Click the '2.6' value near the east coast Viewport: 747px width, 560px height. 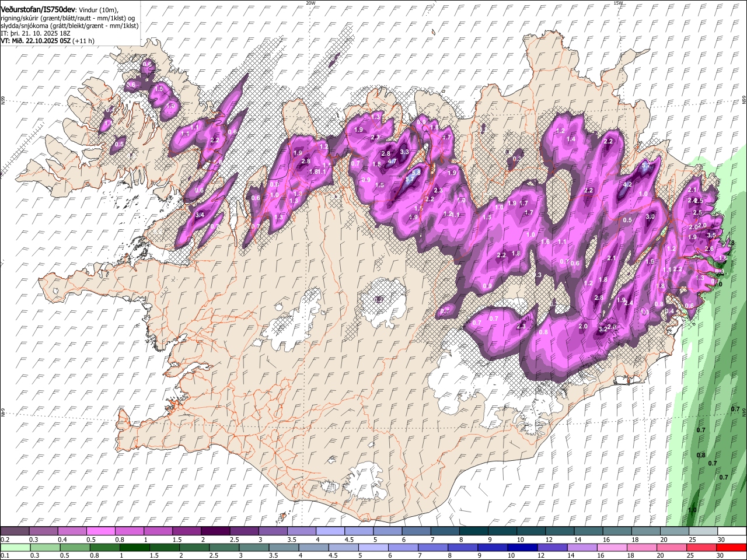click(709, 249)
